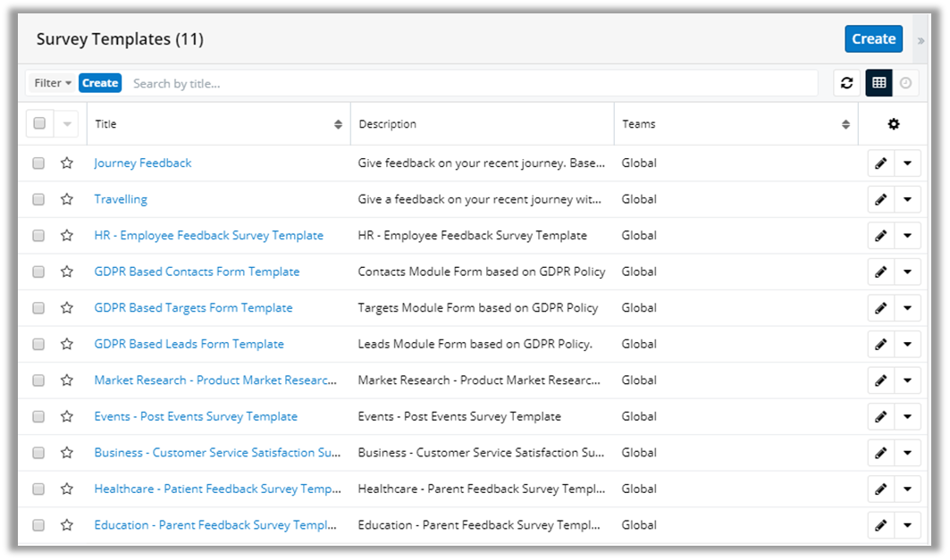Open the activity stream clock icon

906,83
